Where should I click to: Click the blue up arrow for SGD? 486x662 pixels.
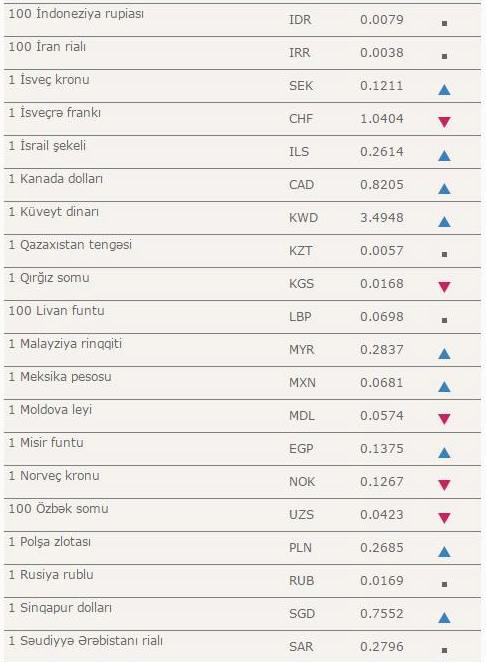point(444,618)
